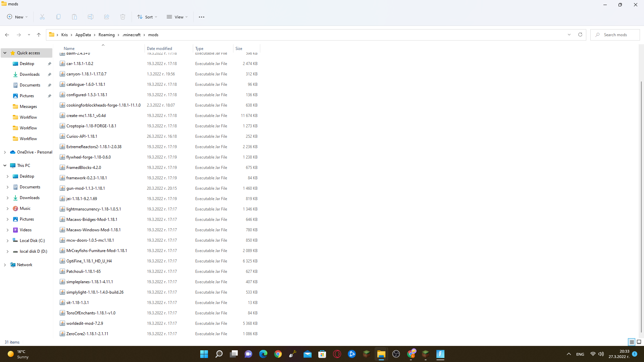Open the See more options ellipsis
The image size is (644, 362).
coord(202,17)
